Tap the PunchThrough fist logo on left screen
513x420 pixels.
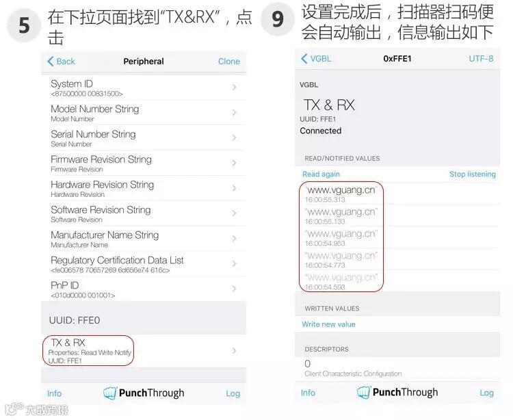point(110,393)
